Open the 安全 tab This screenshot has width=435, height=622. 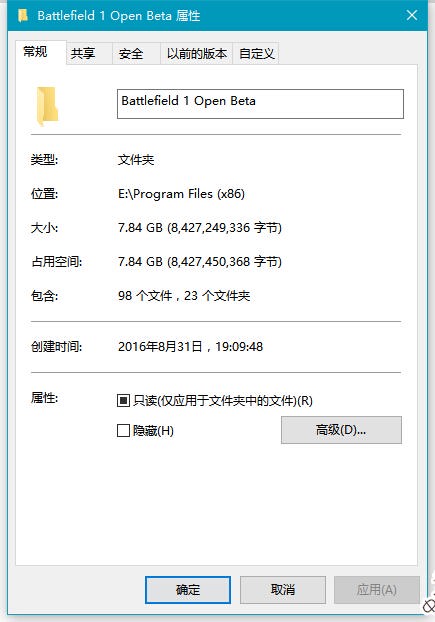click(131, 54)
